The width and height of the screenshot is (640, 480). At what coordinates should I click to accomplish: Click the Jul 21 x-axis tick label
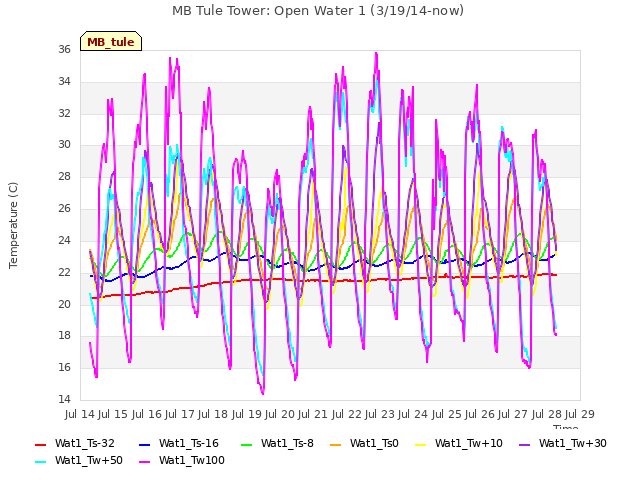click(x=313, y=414)
